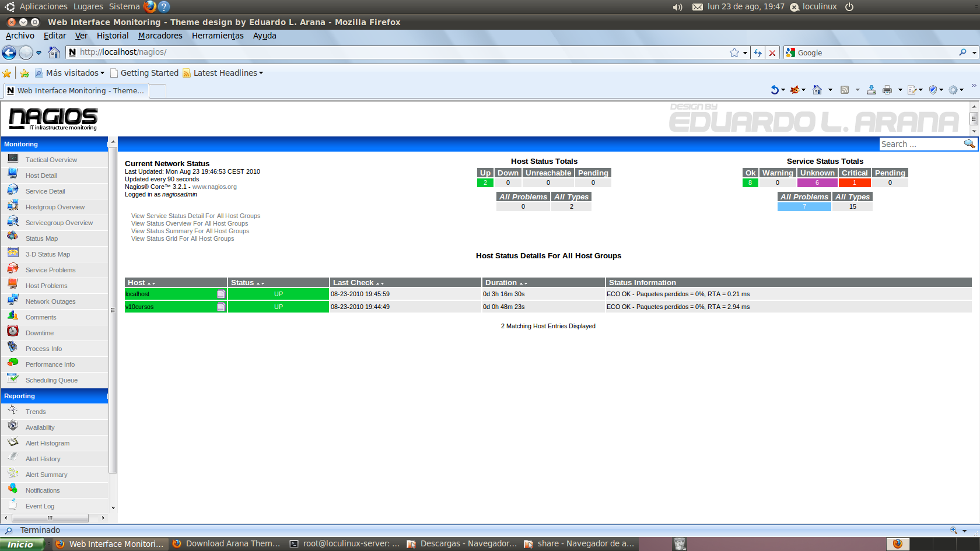980x551 pixels.
Task: Select Web Interface Monitoring tab
Action: (x=75, y=90)
